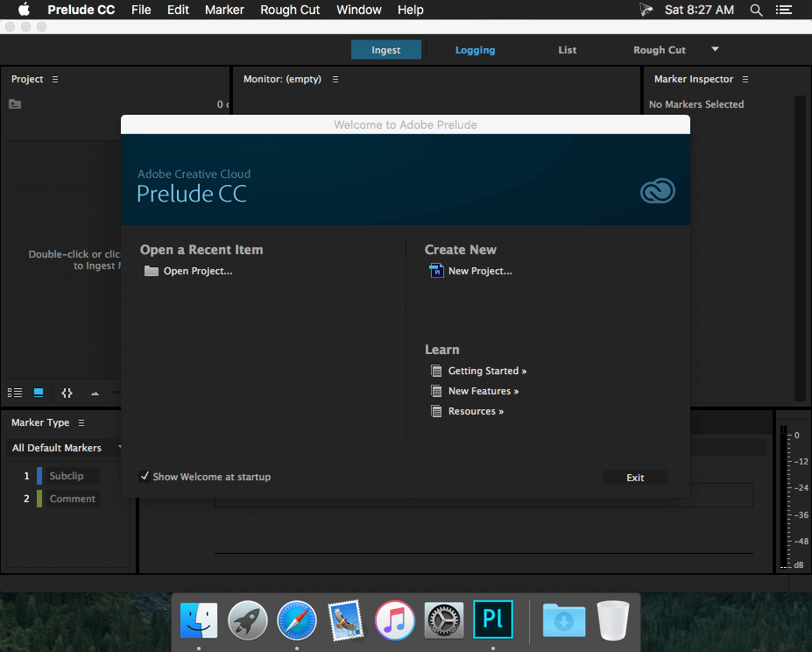The image size is (812, 652).
Task: Click the document icon beside Resources
Action: pyautogui.click(x=436, y=411)
